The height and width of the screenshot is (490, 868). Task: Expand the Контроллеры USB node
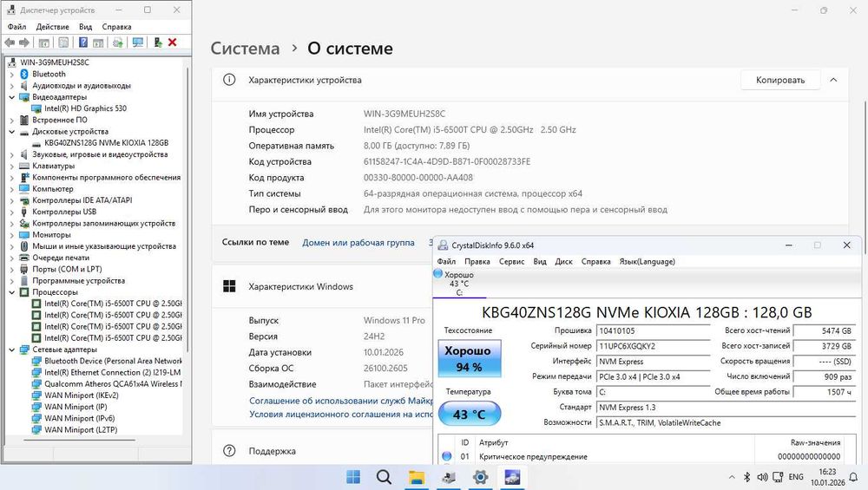(x=11, y=212)
